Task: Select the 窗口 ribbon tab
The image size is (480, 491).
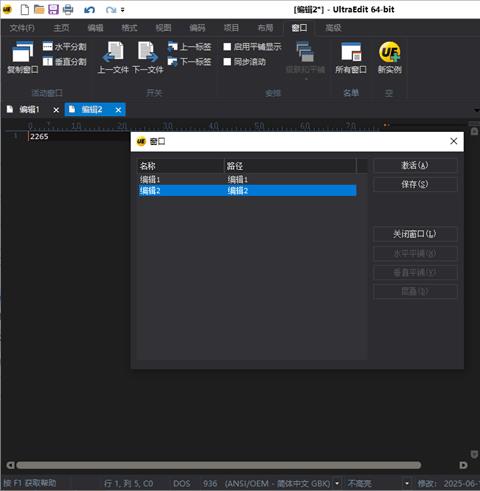Action: coord(299,28)
